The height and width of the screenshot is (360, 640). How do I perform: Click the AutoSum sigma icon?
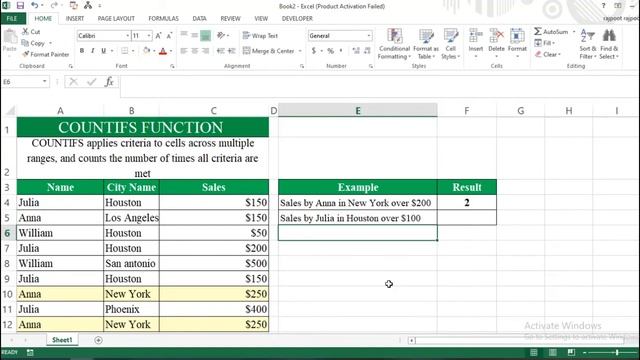(x=538, y=31)
